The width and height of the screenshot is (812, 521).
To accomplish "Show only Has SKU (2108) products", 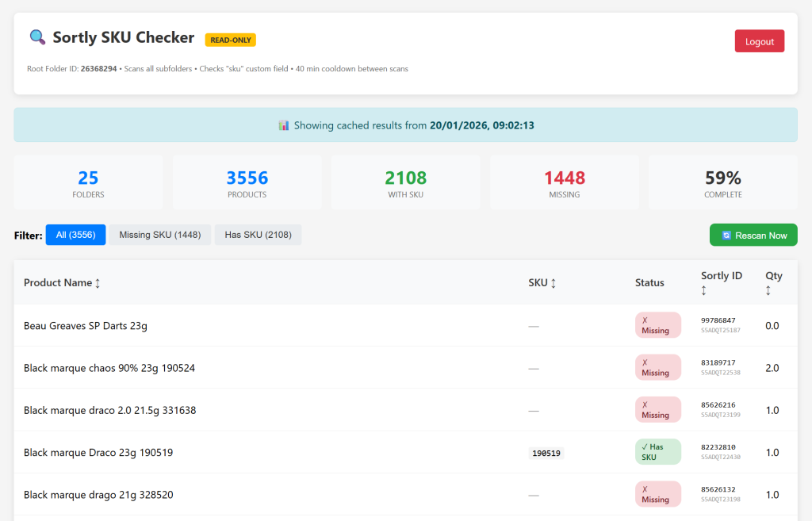I will (x=258, y=235).
